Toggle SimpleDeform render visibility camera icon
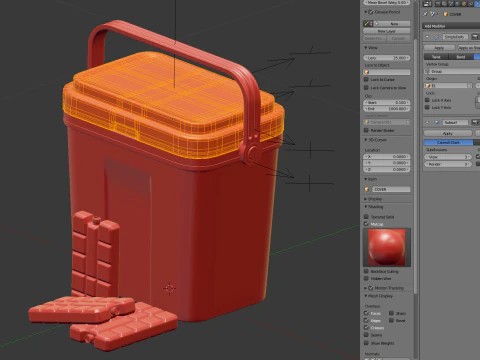Viewport: 480px width, 360px height. point(474,37)
